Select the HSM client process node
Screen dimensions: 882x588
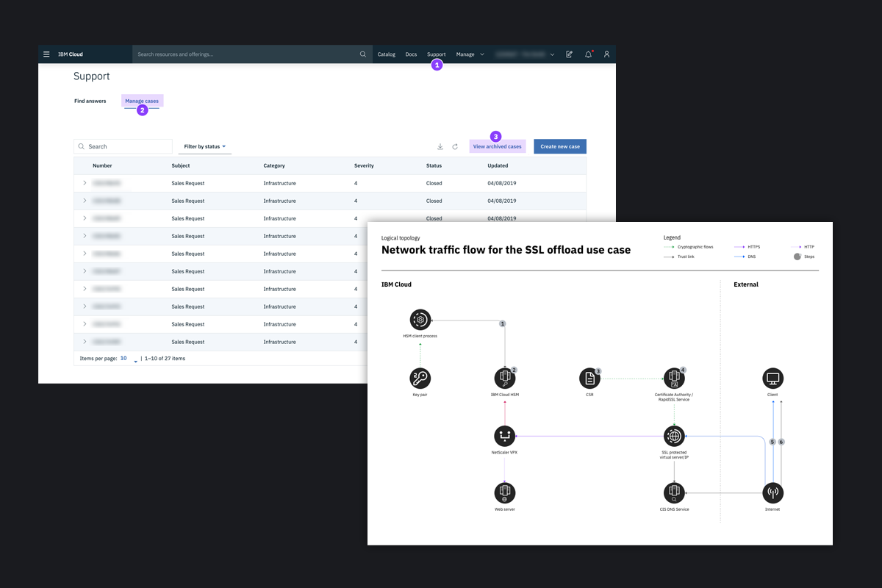point(420,320)
